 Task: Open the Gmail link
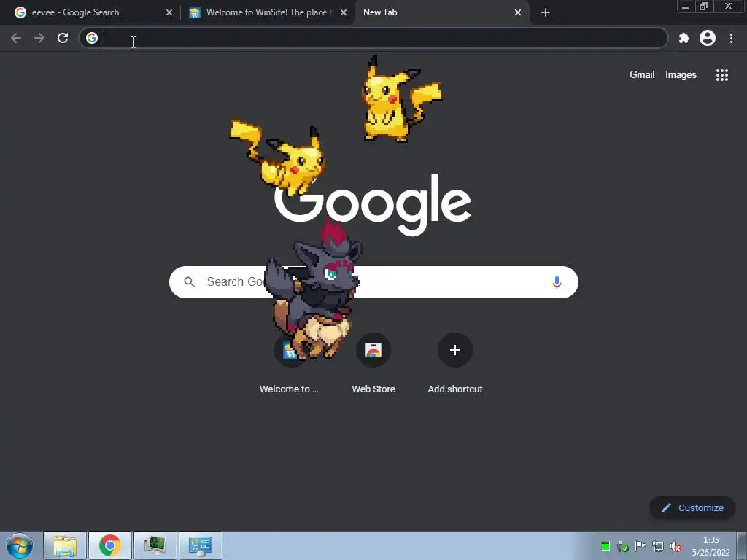point(642,75)
